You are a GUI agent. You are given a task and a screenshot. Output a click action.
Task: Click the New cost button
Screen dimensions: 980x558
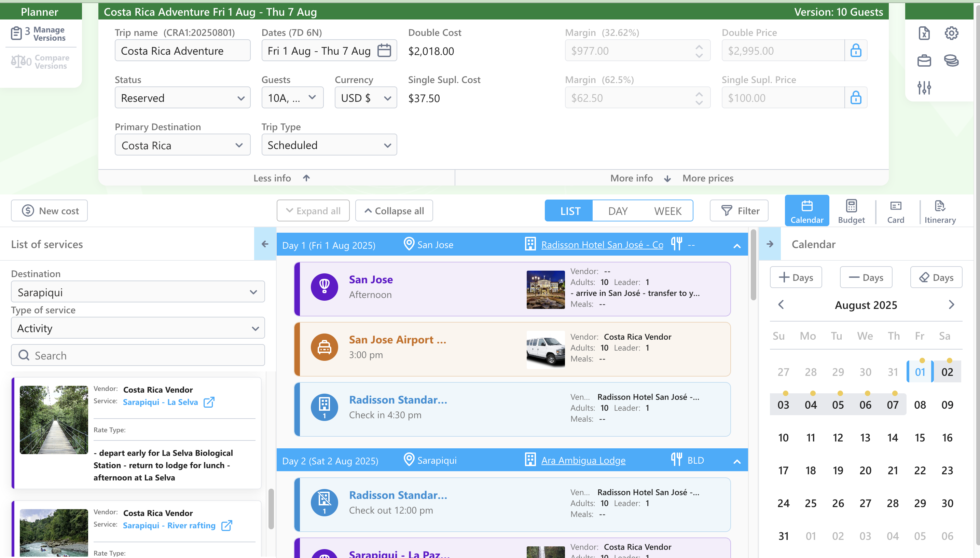(x=50, y=211)
